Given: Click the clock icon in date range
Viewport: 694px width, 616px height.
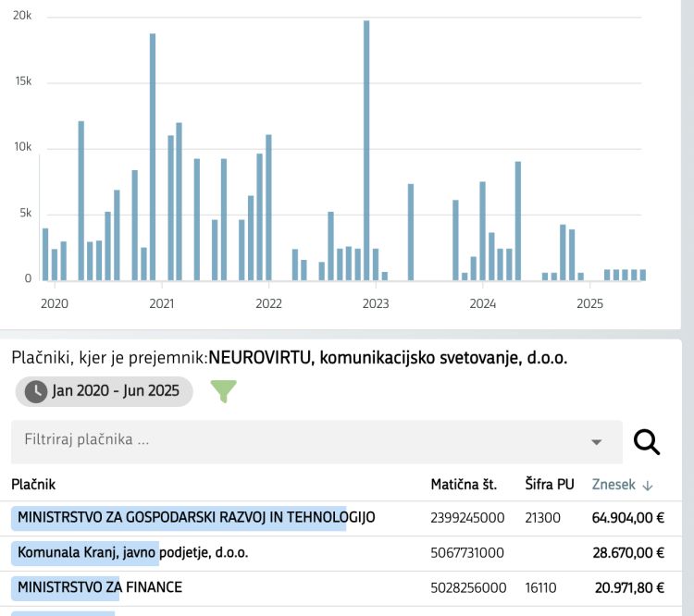Looking at the screenshot, I should point(36,391).
